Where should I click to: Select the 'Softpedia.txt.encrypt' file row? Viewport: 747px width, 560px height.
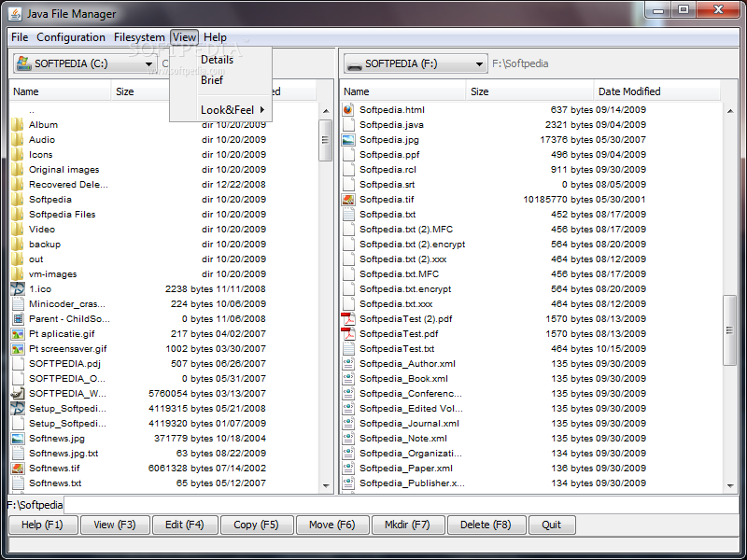(530, 289)
